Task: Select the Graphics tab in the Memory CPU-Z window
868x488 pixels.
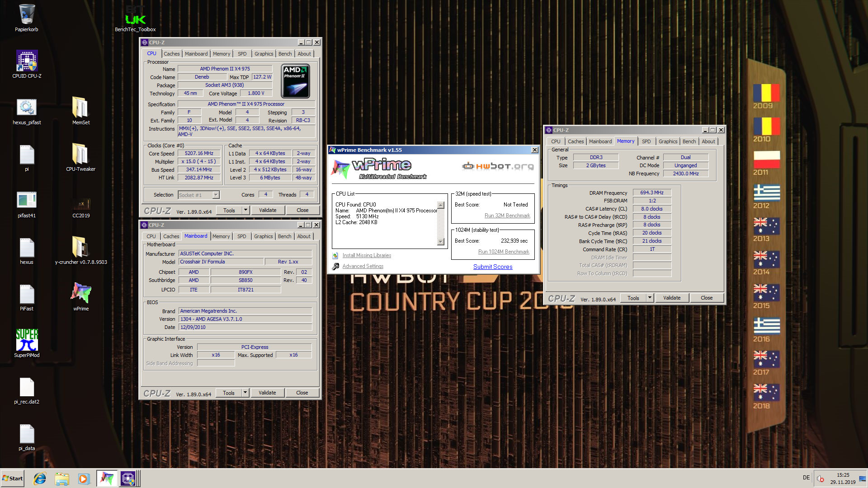Action: 668,141
